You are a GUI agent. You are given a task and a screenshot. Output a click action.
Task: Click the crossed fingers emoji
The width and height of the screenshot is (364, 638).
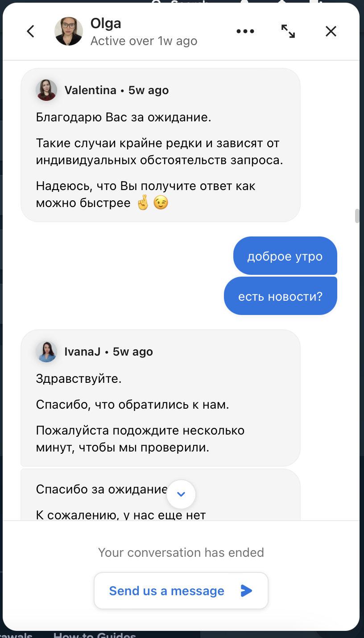143,203
